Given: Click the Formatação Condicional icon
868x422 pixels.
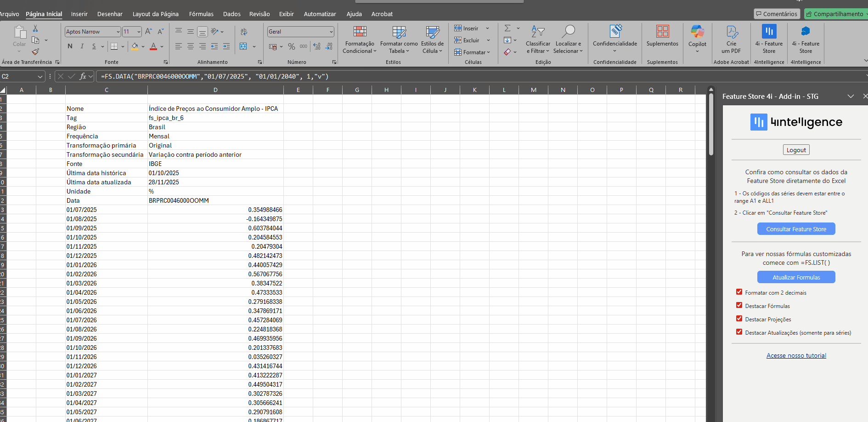Looking at the screenshot, I should tap(360, 32).
